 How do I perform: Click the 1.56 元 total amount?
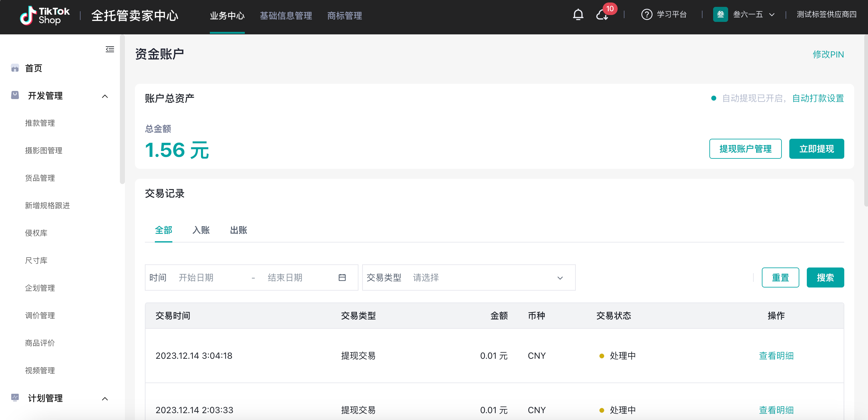(177, 150)
